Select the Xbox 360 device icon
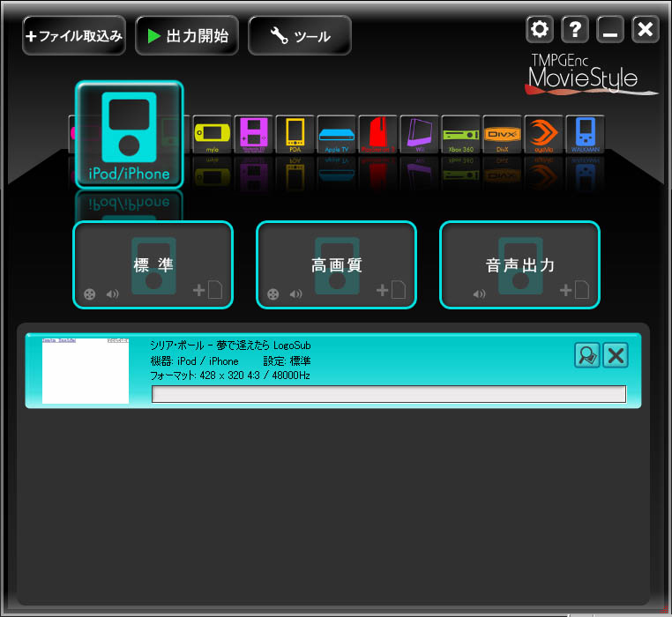This screenshot has width=672, height=617. (x=460, y=135)
